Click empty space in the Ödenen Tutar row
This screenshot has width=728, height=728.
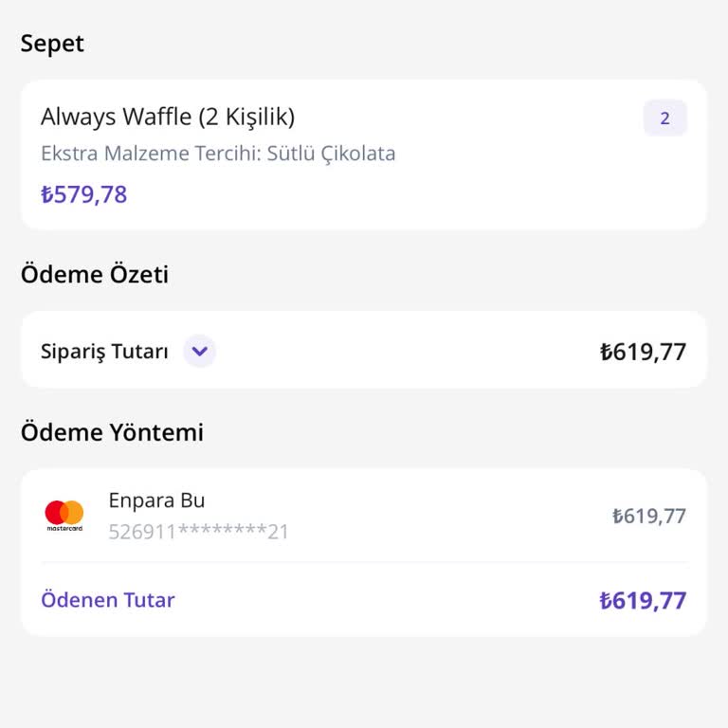coord(379,600)
